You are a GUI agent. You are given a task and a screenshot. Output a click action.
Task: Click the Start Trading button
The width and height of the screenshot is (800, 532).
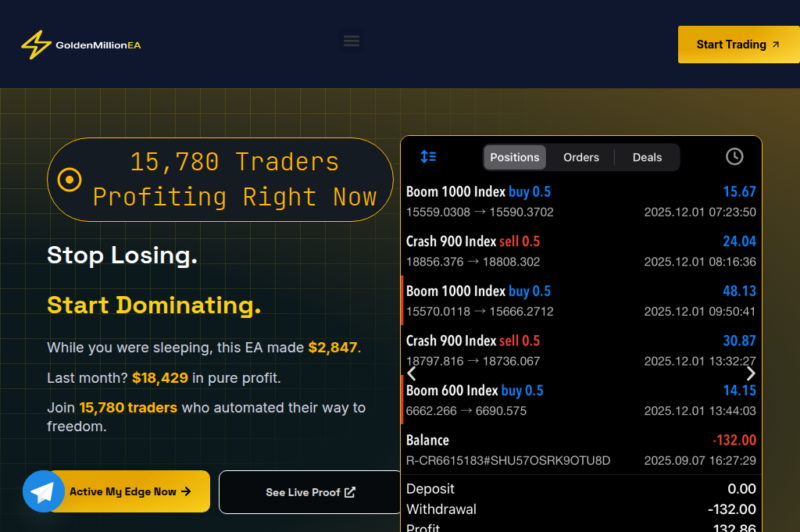[737, 45]
